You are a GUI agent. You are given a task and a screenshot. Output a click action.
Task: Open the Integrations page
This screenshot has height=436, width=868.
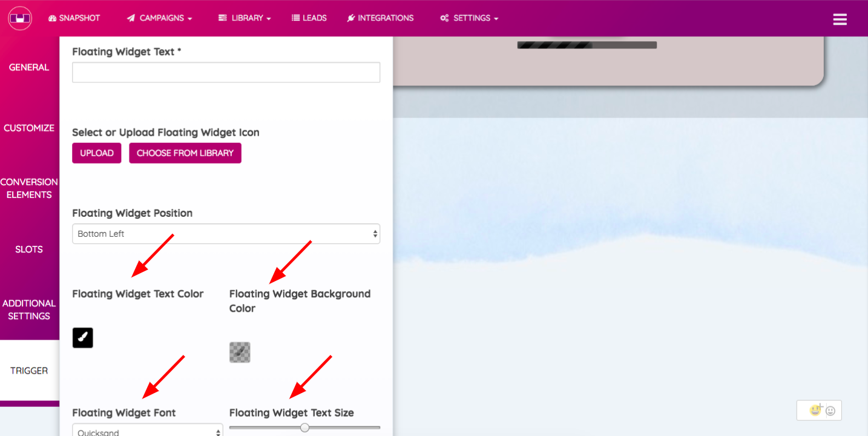380,18
